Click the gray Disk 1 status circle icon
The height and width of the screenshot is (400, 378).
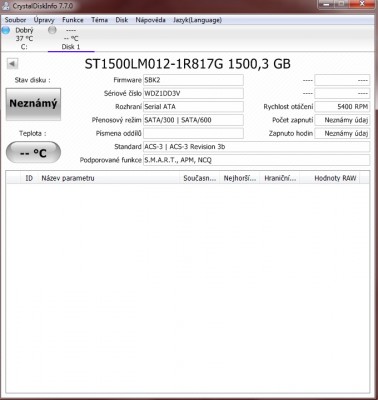click(52, 30)
